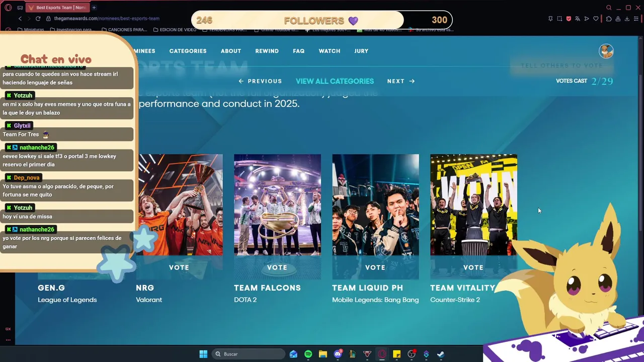The width and height of the screenshot is (644, 362).
Task: Click Yotzuh's username in chat about missa
Action: 23,208
